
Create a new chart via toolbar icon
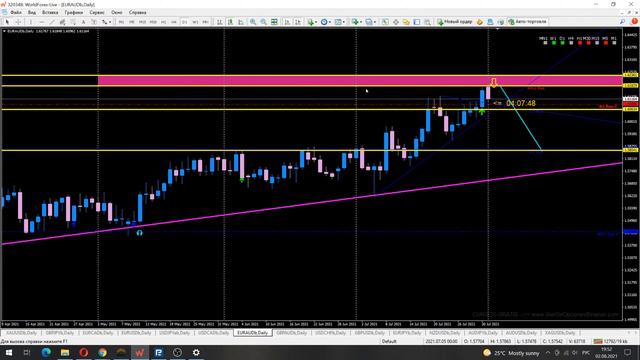pyautogui.click(x=355, y=22)
